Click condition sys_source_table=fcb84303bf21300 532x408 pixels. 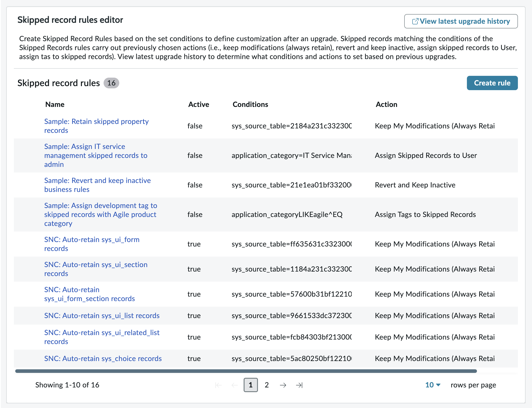tap(292, 337)
